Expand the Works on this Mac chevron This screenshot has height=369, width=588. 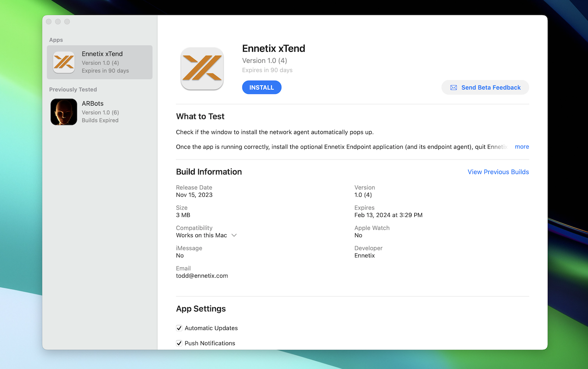(x=234, y=235)
